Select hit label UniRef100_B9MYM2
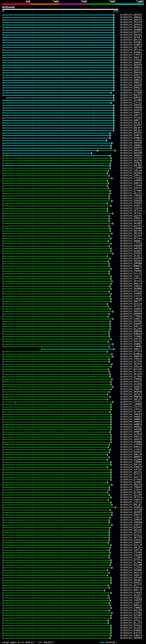The width and height of the screenshot is (146, 644). coord(131,105)
